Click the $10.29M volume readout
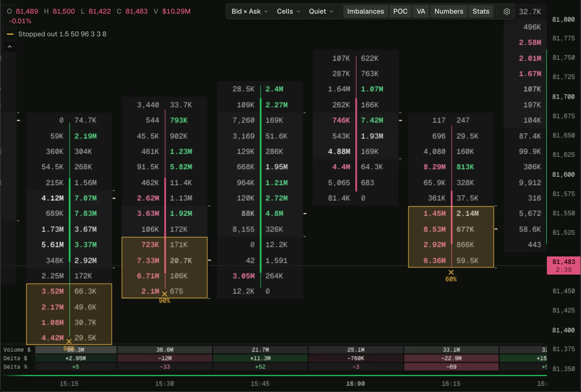This screenshot has width=581, height=392. tap(176, 11)
